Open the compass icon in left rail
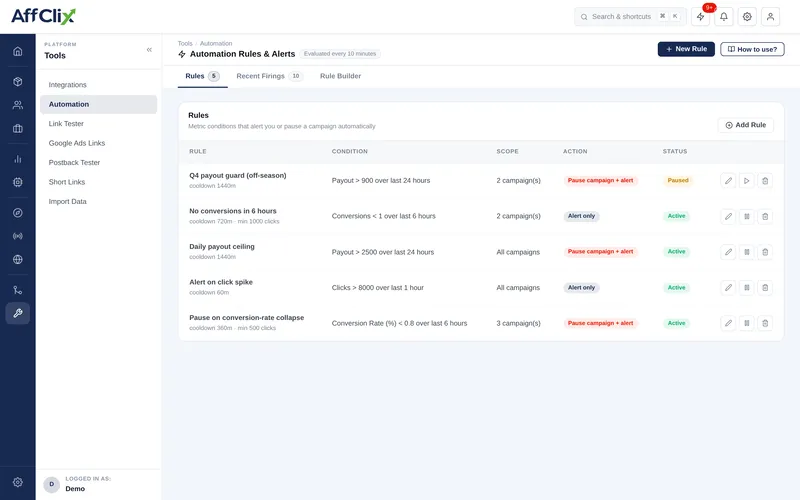800x500 pixels. point(17,213)
